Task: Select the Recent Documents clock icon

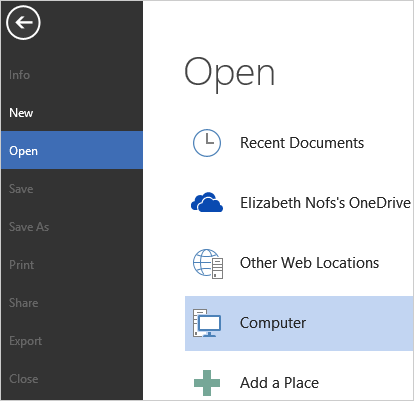Action: coord(207,143)
